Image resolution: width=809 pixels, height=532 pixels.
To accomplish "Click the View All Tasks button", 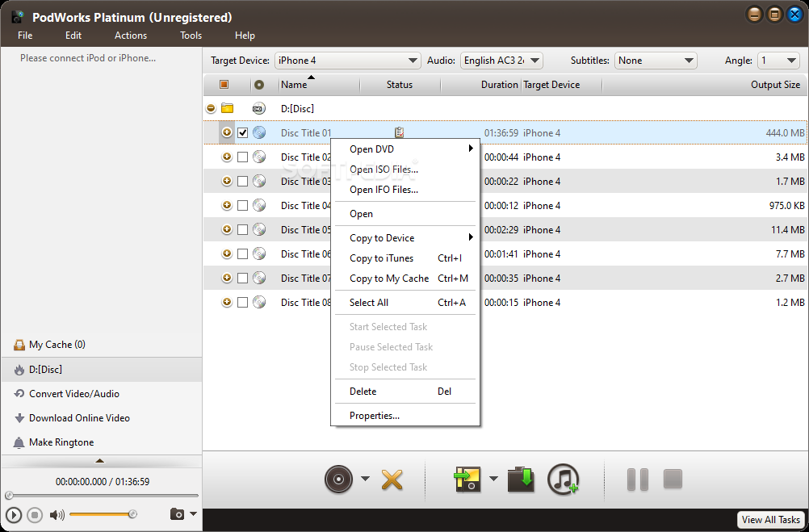I will pos(770,520).
